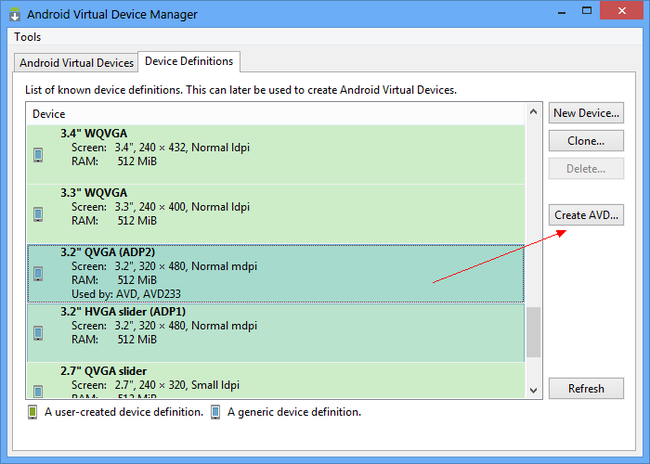This screenshot has height=464, width=650.
Task: Open the Tools menu
Action: click(x=27, y=37)
